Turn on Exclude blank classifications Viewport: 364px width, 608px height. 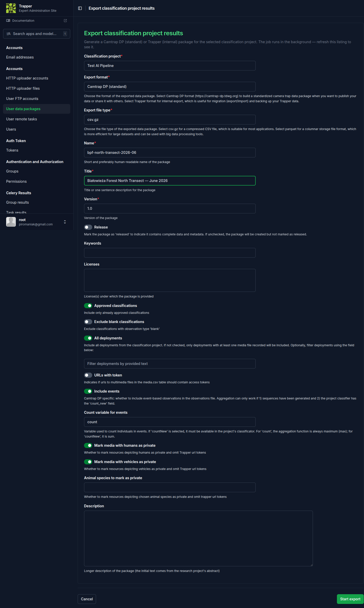[88, 322]
